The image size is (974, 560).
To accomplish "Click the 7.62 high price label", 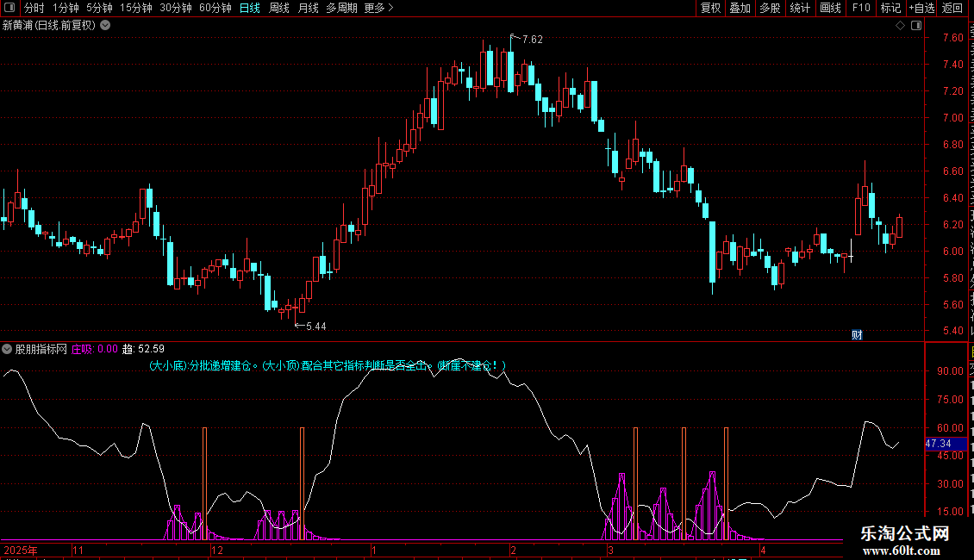I will [533, 40].
